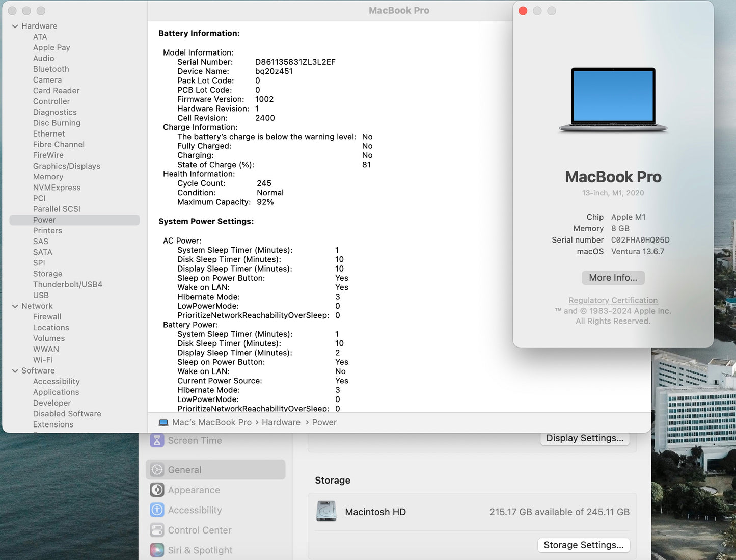
Task: Select PCI in the sidebar
Action: [x=39, y=198]
